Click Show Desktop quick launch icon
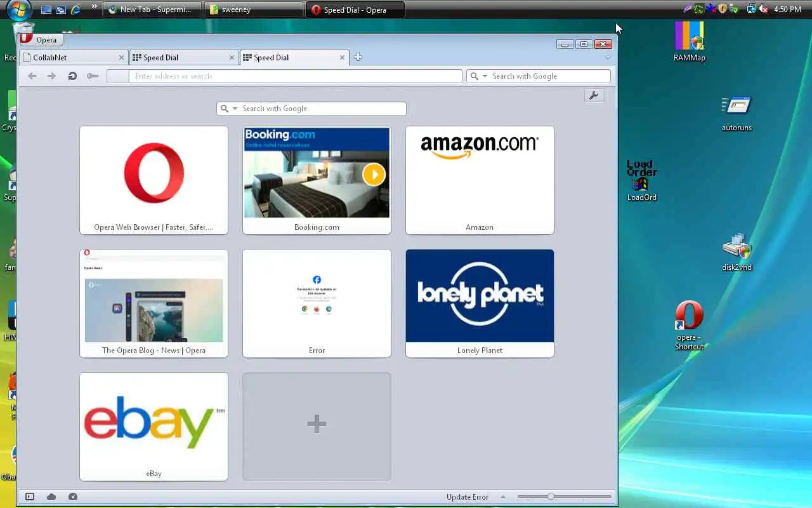Viewport: 812px width, 508px height. tap(46, 10)
